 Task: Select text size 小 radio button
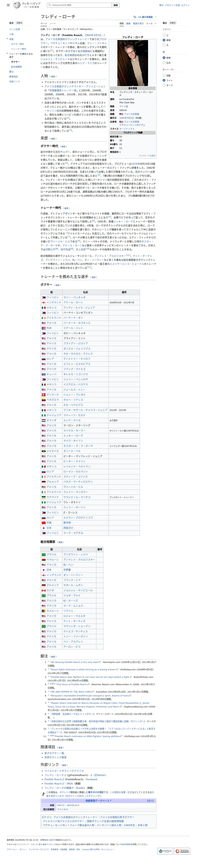coord(164,35)
